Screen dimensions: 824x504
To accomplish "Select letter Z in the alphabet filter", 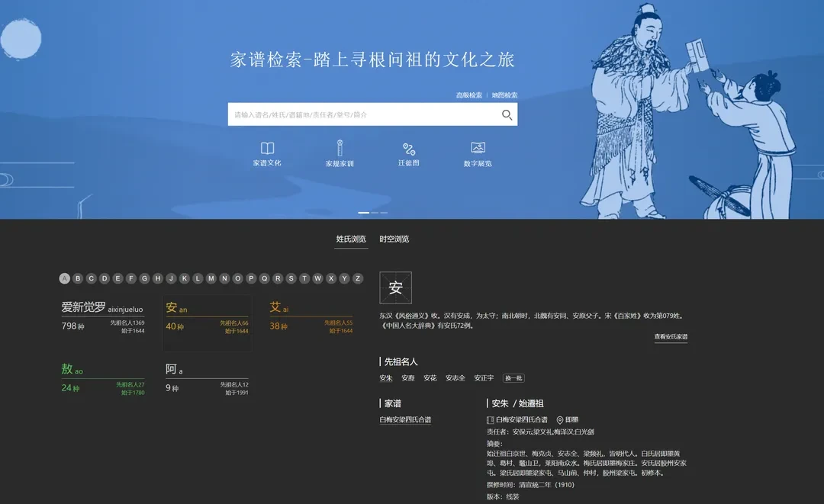I will [357, 278].
